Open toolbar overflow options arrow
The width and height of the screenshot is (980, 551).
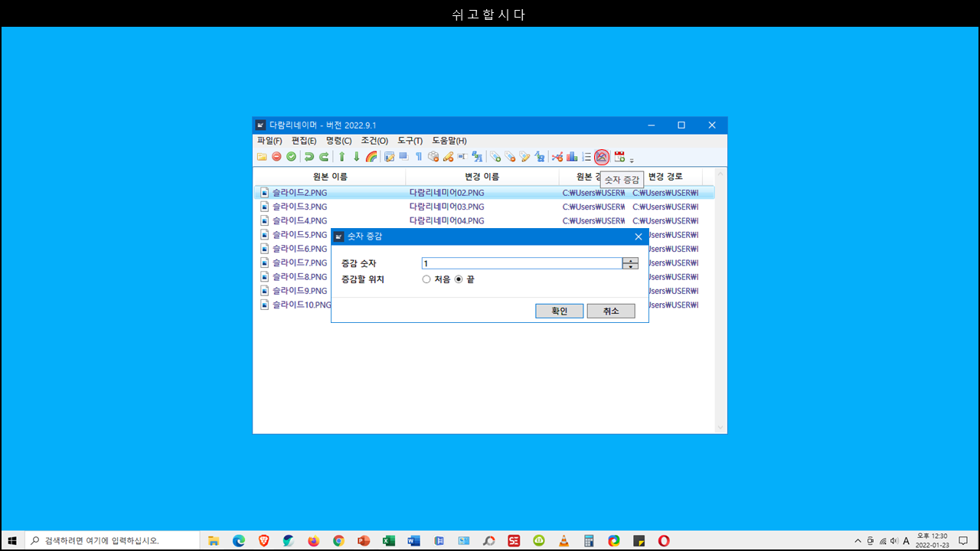(632, 160)
